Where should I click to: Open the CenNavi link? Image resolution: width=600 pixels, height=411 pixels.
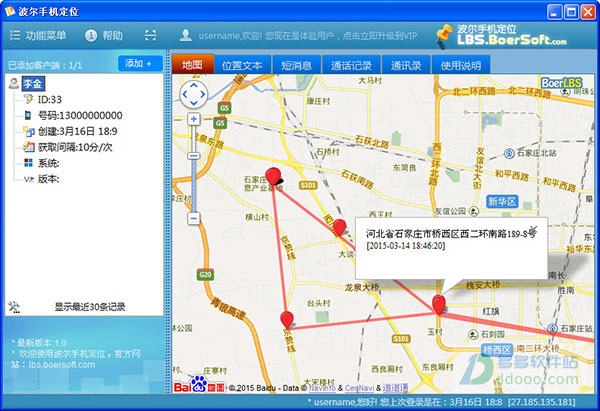tap(359, 388)
